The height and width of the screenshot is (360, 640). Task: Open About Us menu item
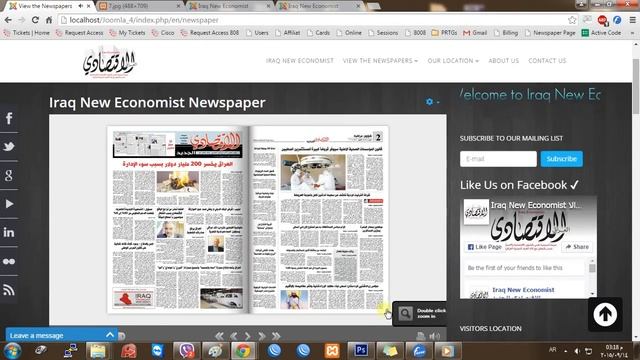coord(504,60)
